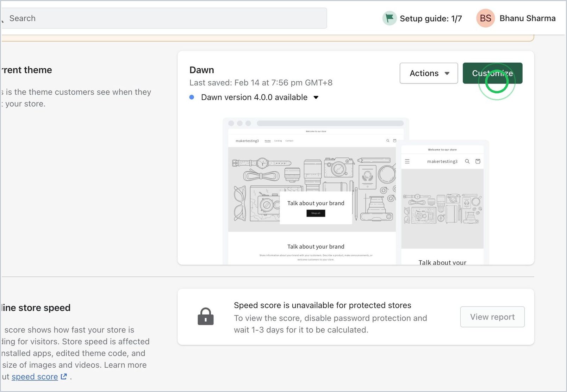Click the View report button
This screenshot has width=567, height=392.
tap(492, 317)
